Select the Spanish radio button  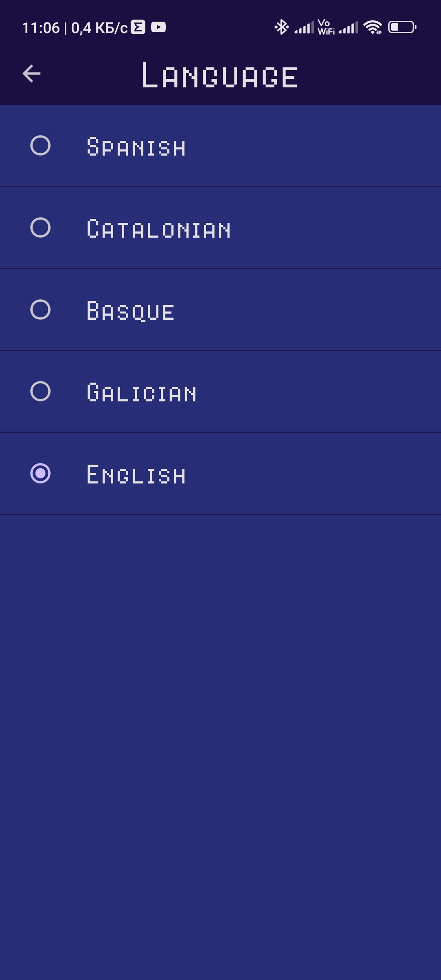coord(40,146)
